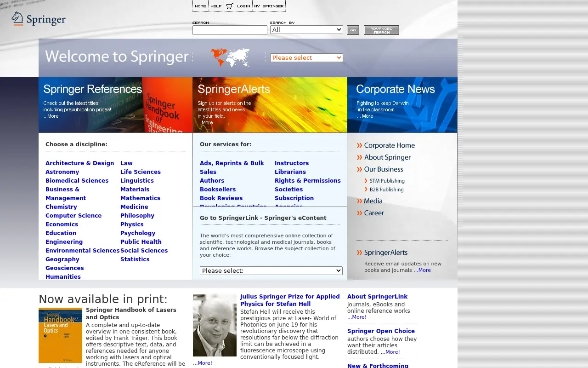Click the sidebar SpringerAlerts heading
The width and height of the screenshot is (588, 368).
[x=382, y=253]
